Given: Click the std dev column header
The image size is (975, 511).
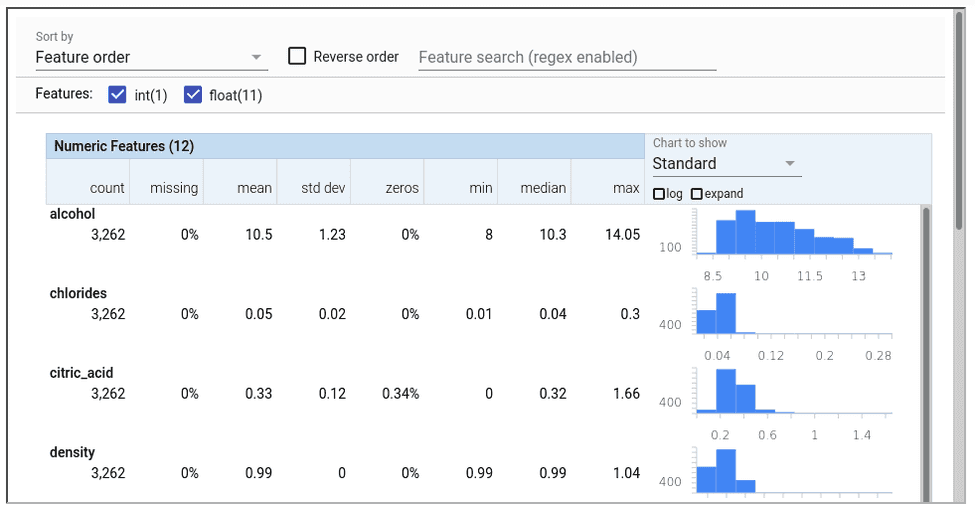Looking at the screenshot, I should pos(323,188).
